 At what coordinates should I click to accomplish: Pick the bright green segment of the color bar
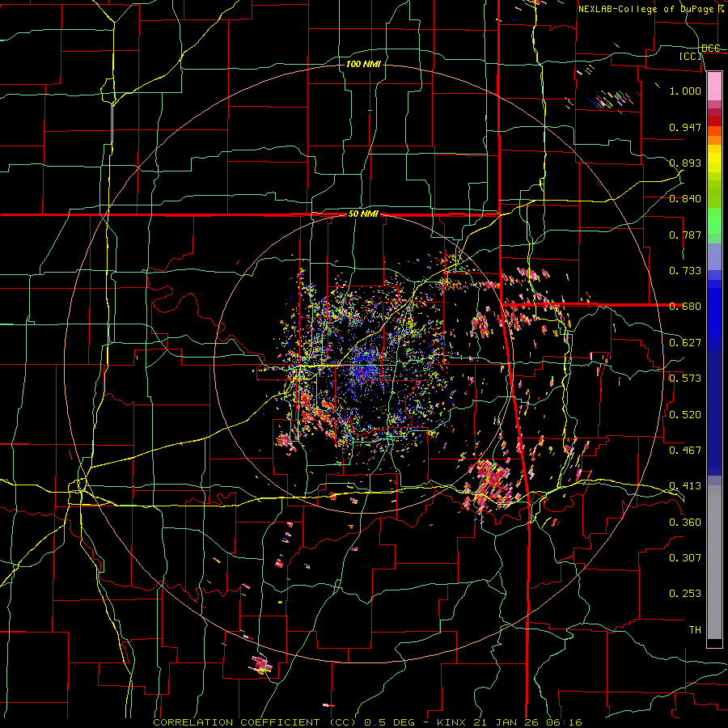(714, 221)
